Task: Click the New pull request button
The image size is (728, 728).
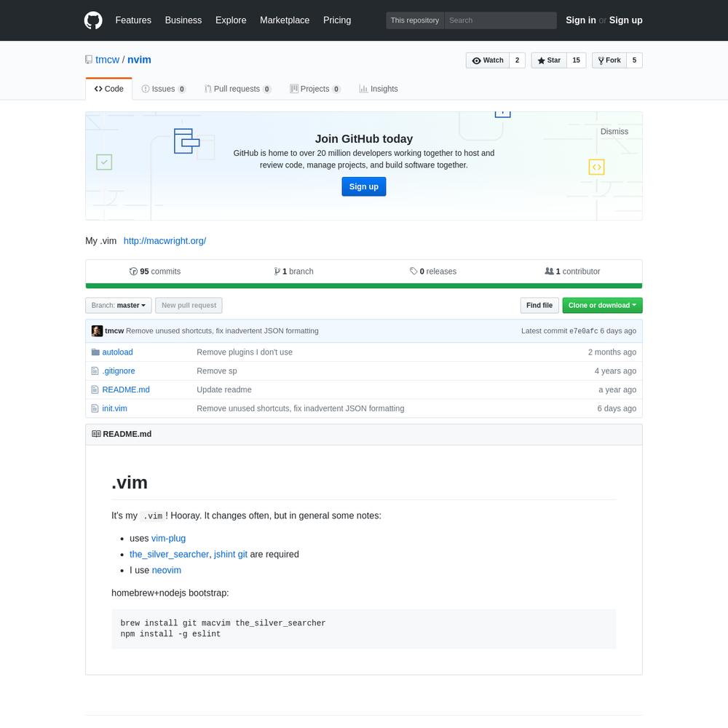Action: point(189,306)
